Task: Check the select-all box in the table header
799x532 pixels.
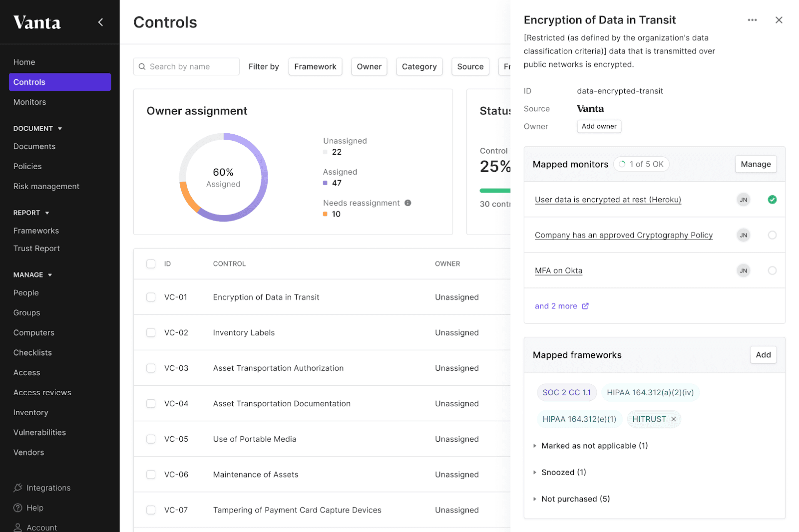Action: click(x=151, y=264)
